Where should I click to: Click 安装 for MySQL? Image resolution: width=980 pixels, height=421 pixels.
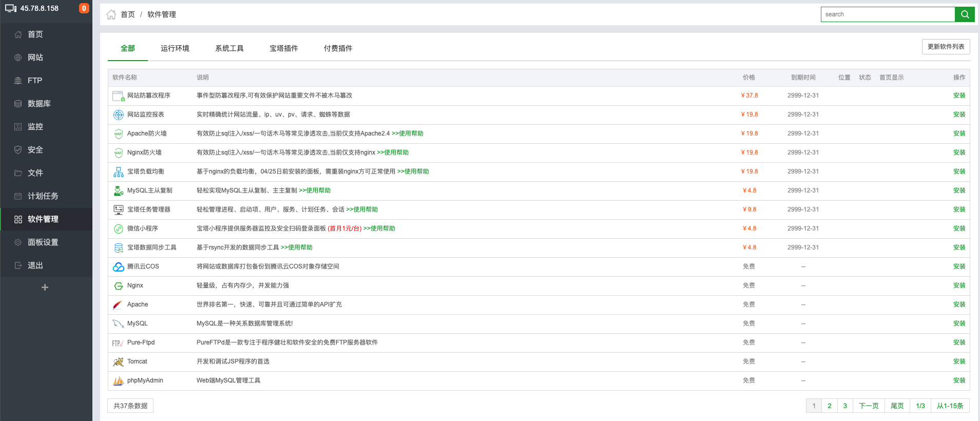[959, 323]
